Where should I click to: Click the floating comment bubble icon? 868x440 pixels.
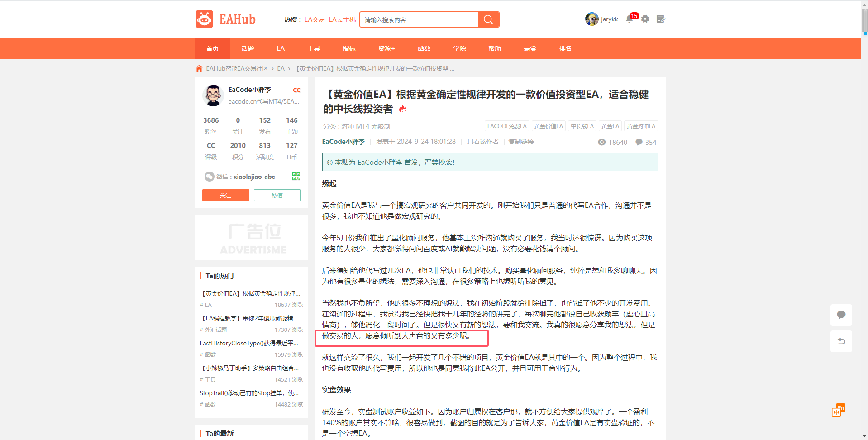[841, 315]
